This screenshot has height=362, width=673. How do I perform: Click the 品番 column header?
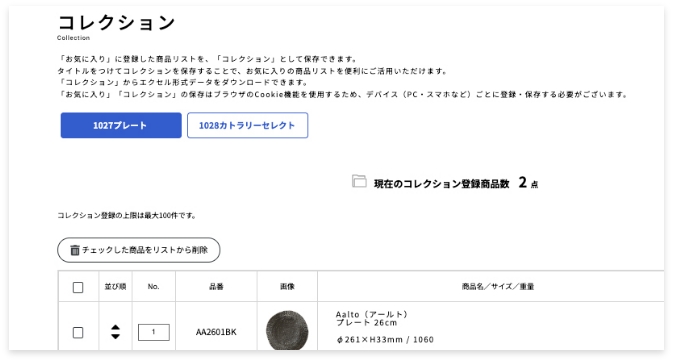coord(216,286)
